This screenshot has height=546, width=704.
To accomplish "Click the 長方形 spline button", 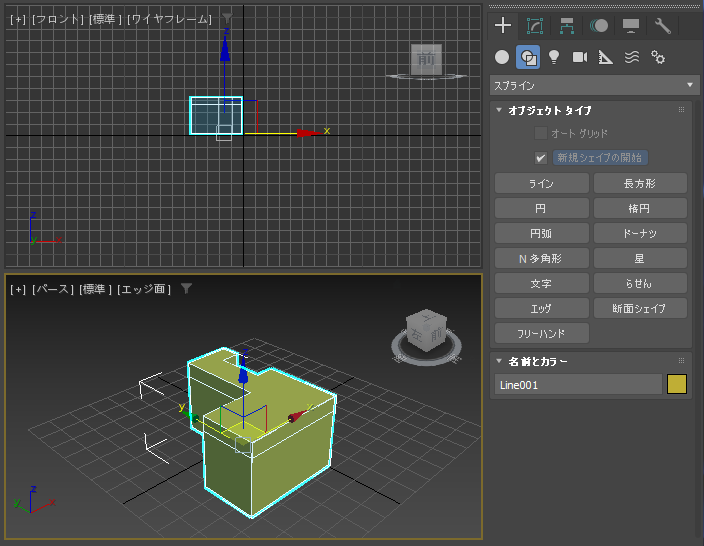I will (x=640, y=183).
